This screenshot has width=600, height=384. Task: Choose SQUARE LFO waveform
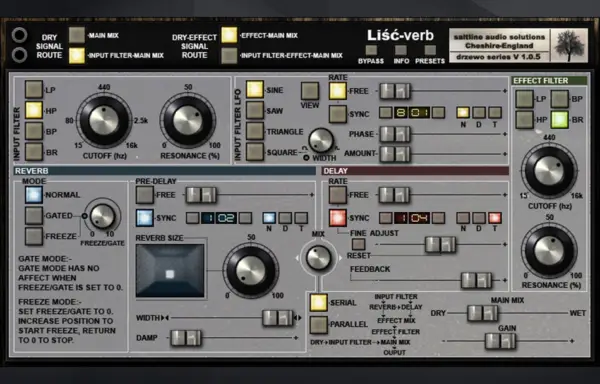tap(255, 152)
